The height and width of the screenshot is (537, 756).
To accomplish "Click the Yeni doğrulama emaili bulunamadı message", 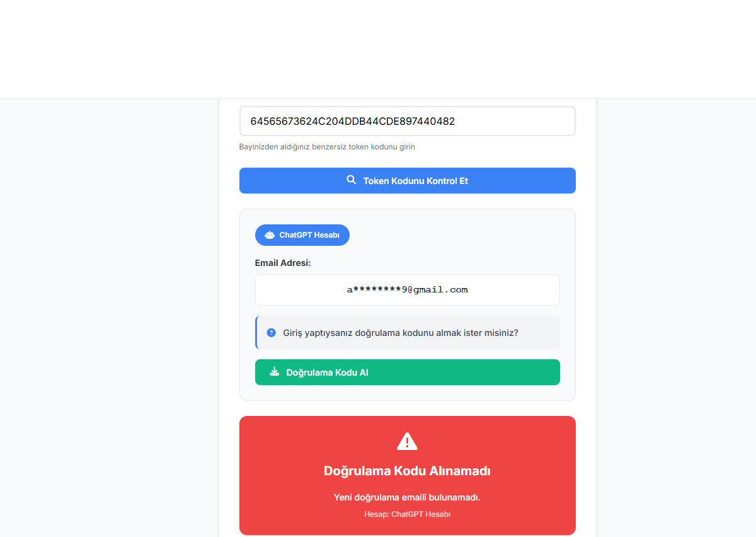I will coord(407,497).
